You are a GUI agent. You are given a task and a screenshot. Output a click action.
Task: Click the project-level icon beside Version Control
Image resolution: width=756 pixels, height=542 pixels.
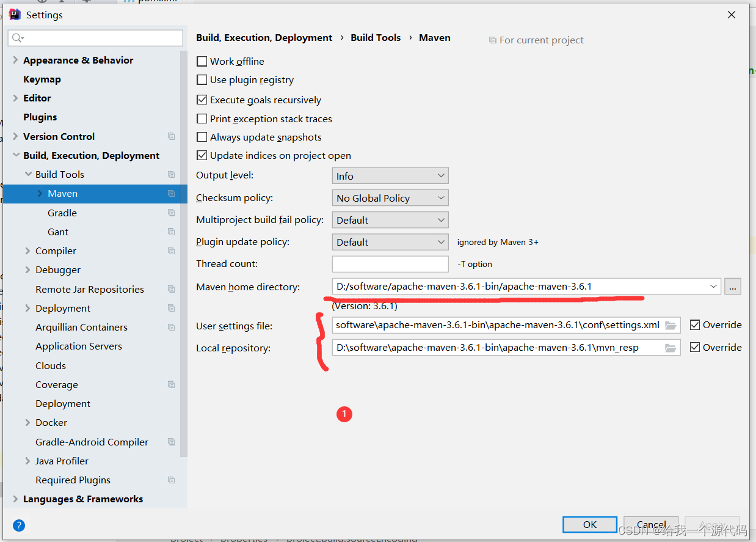(171, 136)
